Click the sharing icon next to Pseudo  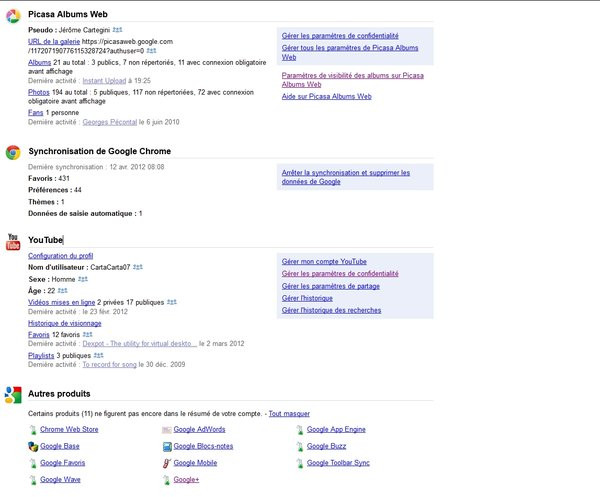117,30
